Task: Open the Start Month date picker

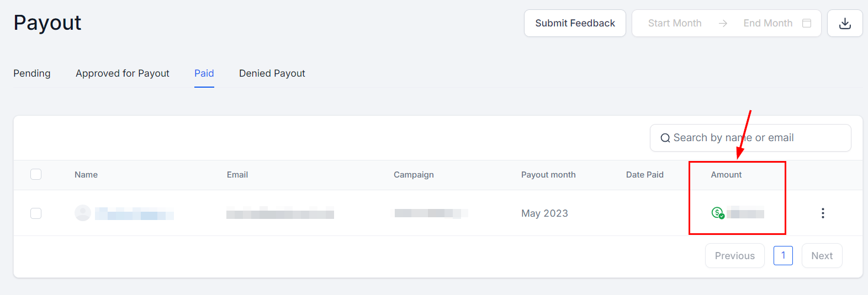Action: tap(675, 23)
